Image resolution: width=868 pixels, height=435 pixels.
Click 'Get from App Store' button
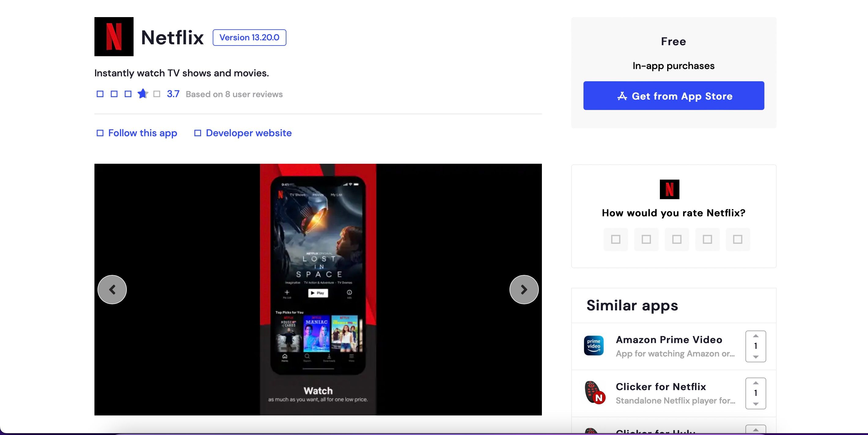pyautogui.click(x=674, y=95)
